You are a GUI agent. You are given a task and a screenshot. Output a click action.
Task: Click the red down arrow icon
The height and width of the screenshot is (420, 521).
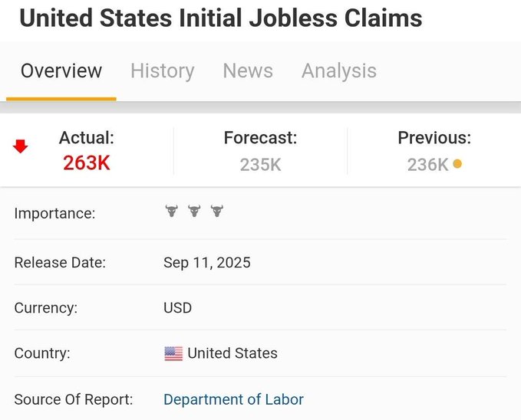[x=21, y=146]
